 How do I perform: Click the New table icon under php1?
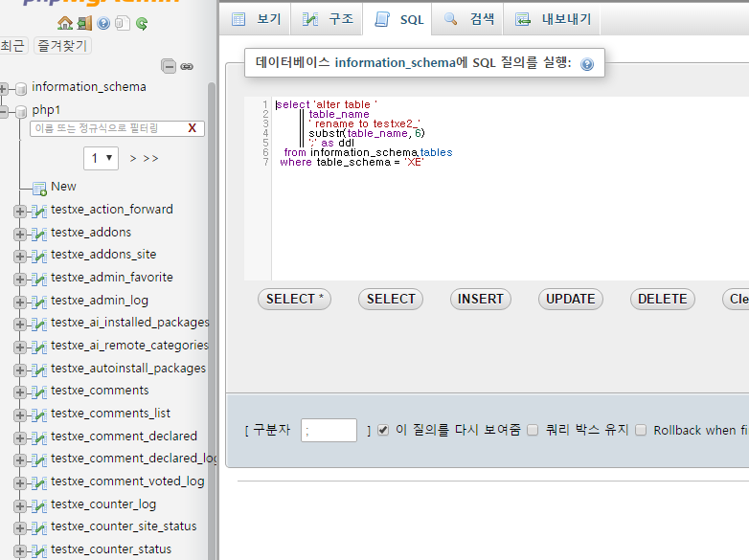coord(39,188)
